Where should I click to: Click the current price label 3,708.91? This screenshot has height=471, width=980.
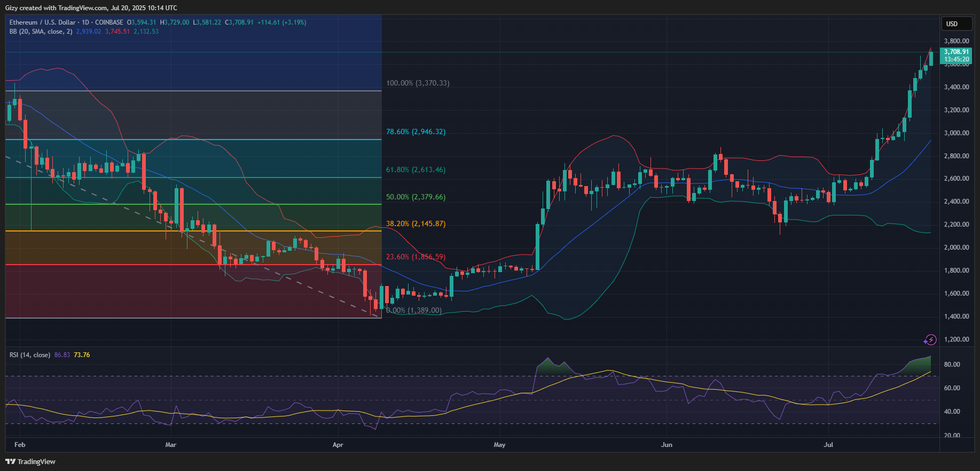coord(956,52)
